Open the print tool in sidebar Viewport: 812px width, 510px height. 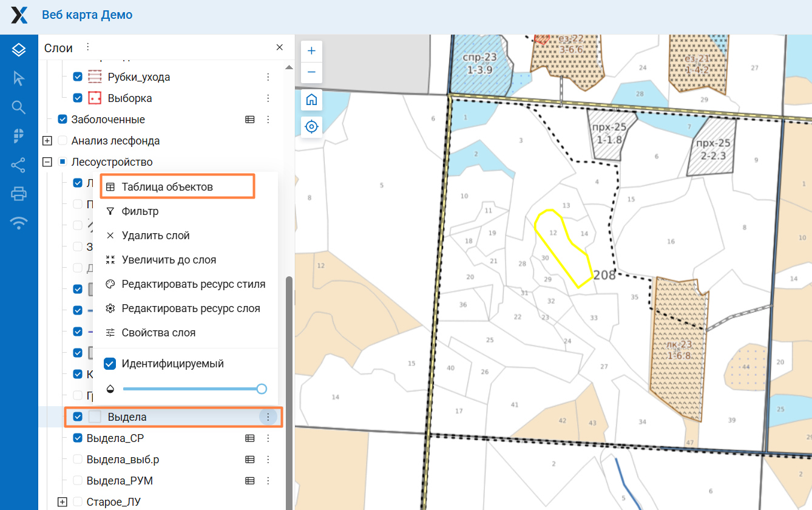point(19,194)
